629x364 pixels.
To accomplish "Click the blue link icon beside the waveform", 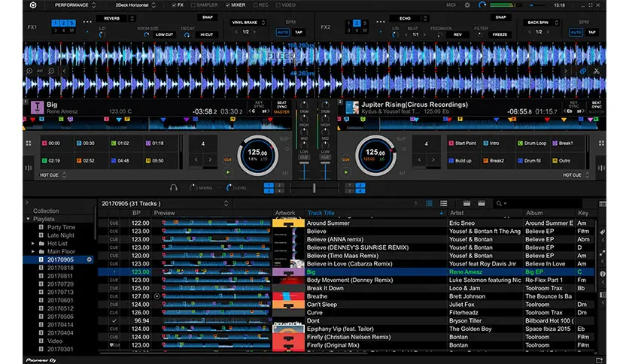I will click(x=582, y=71).
